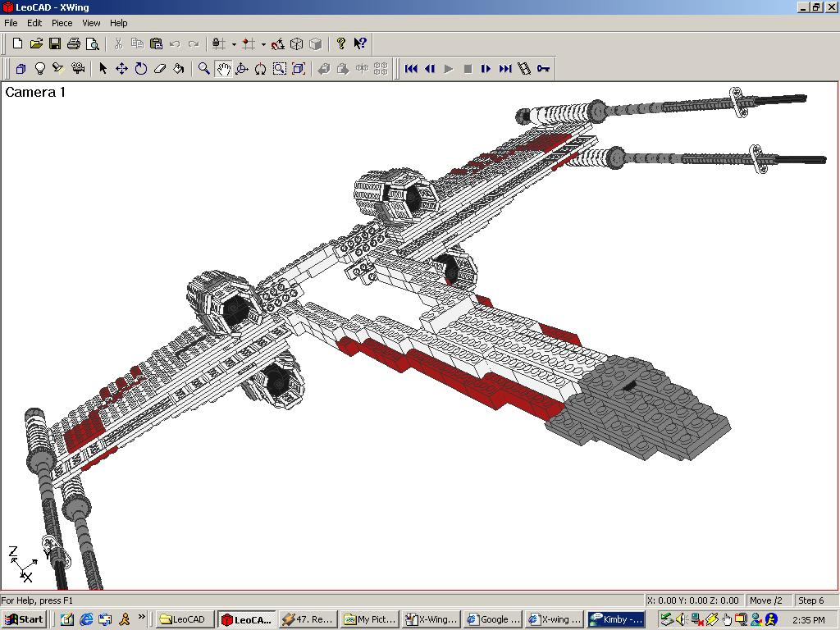This screenshot has width=840, height=630.
Task: Choose the Paint tool for coloring bricks
Action: (178, 69)
